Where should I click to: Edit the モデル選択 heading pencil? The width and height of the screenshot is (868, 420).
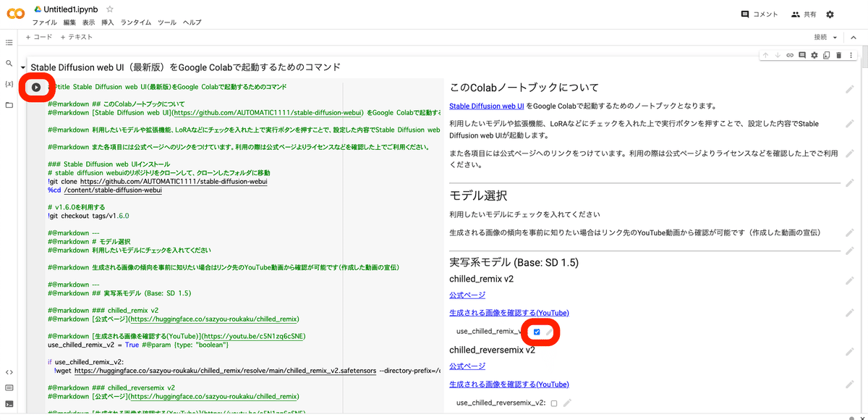(x=850, y=183)
